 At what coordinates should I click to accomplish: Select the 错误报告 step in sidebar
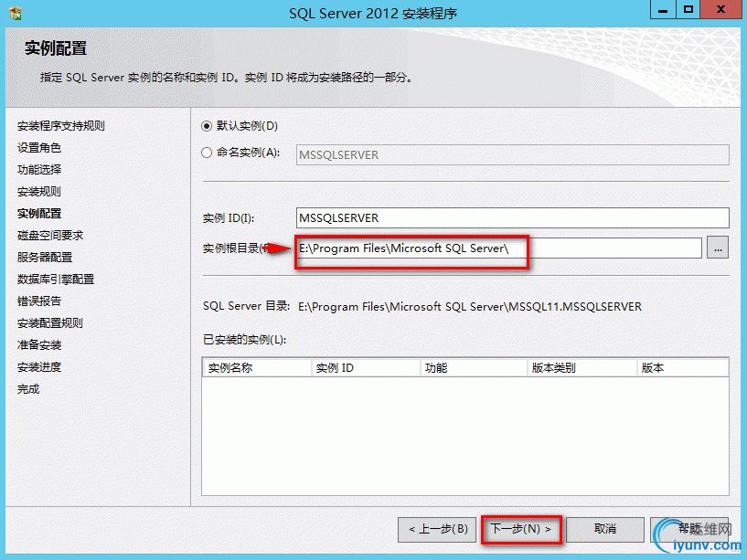tap(39, 301)
